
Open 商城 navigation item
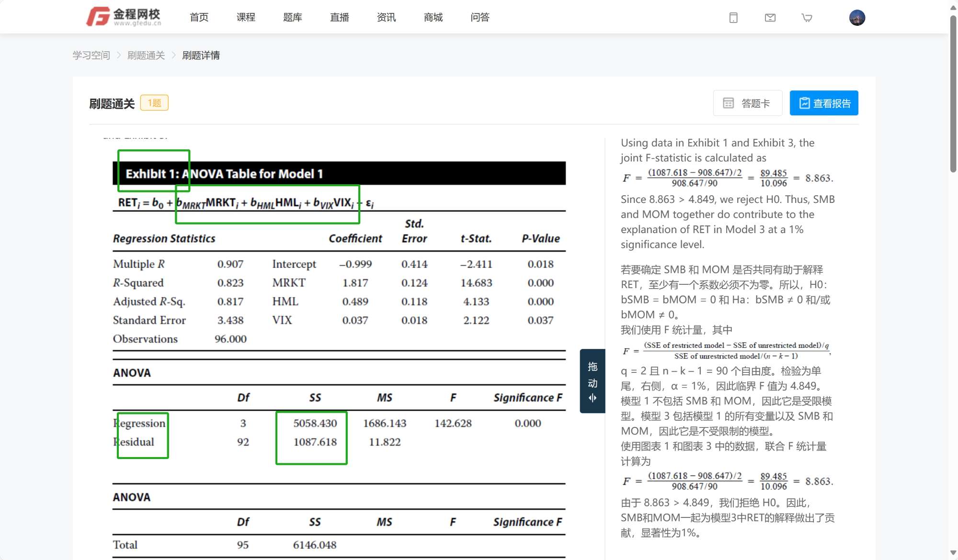click(x=433, y=17)
